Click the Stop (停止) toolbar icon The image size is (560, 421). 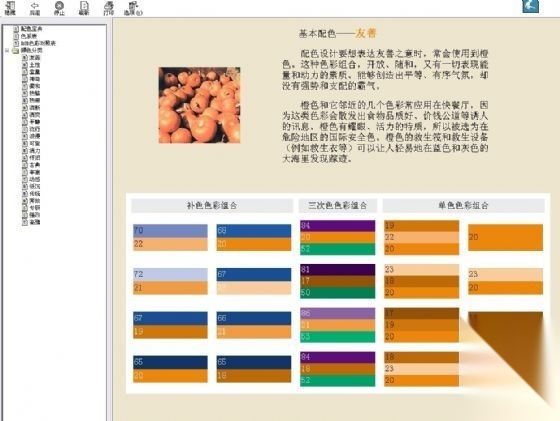tap(59, 7)
